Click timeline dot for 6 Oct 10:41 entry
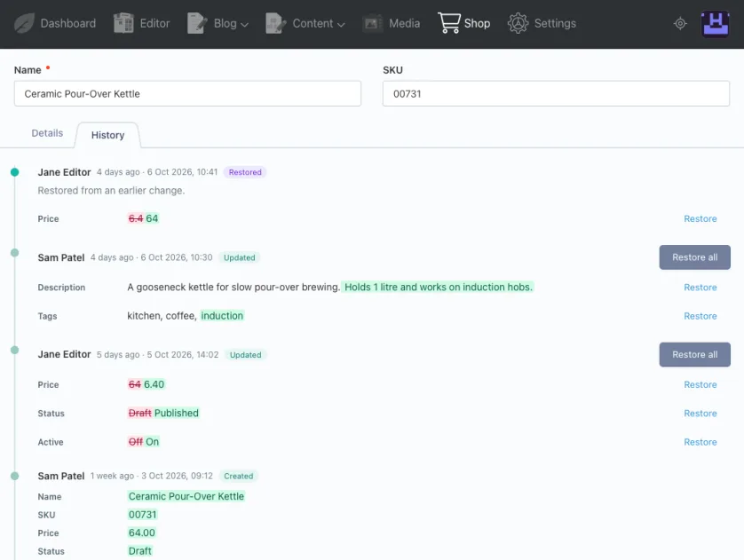Screen dimensions: 744x560 15,172
